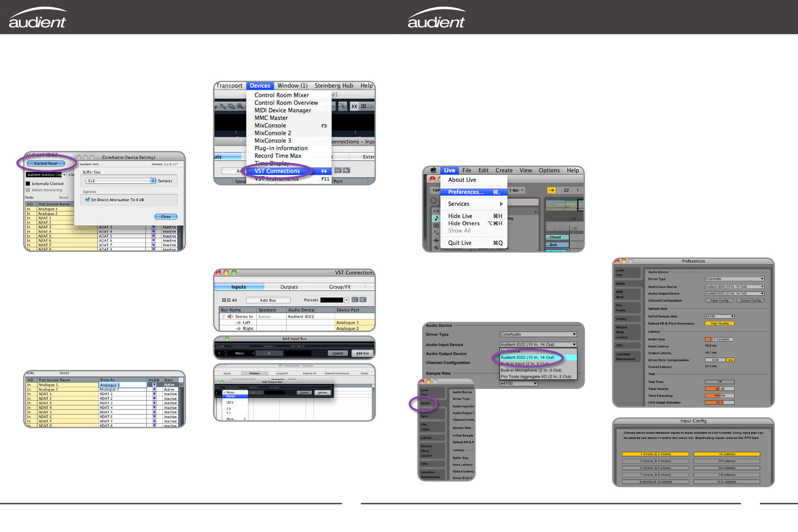Switch to Group/FX tab in VST Connections window

(340, 287)
